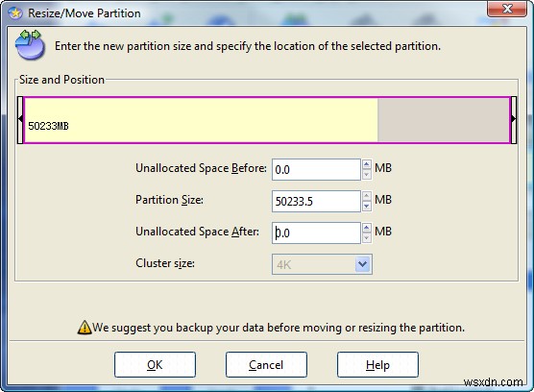Focus the Unallocated Space After field
The height and width of the screenshot is (392, 534).
click(x=316, y=233)
